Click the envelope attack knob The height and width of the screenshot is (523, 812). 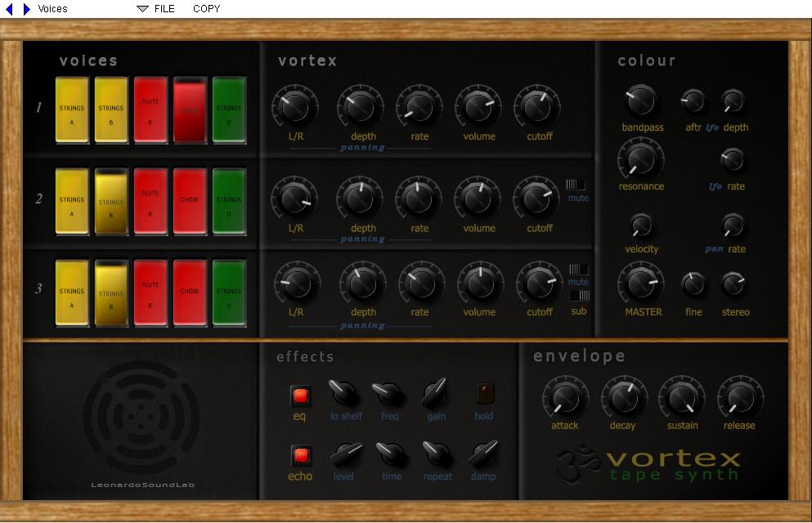[x=566, y=398]
